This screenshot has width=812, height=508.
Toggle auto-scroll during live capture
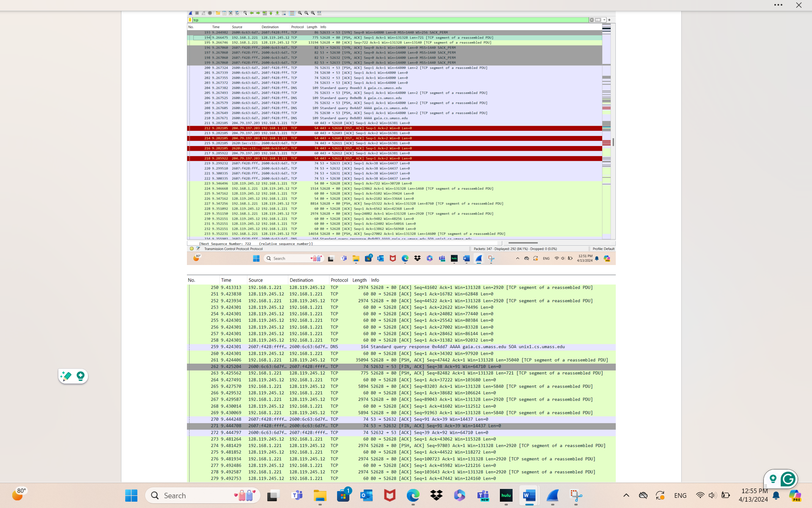pyautogui.click(x=284, y=13)
